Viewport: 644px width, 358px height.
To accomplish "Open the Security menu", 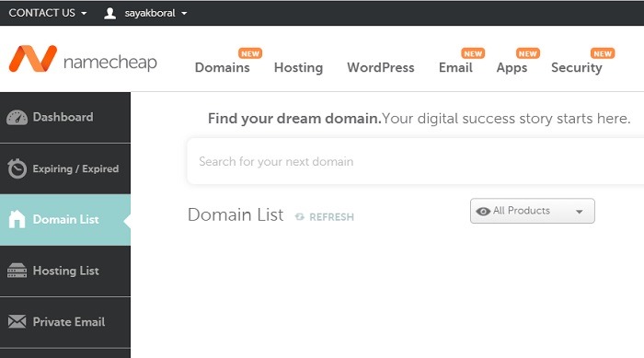I will click(x=577, y=68).
